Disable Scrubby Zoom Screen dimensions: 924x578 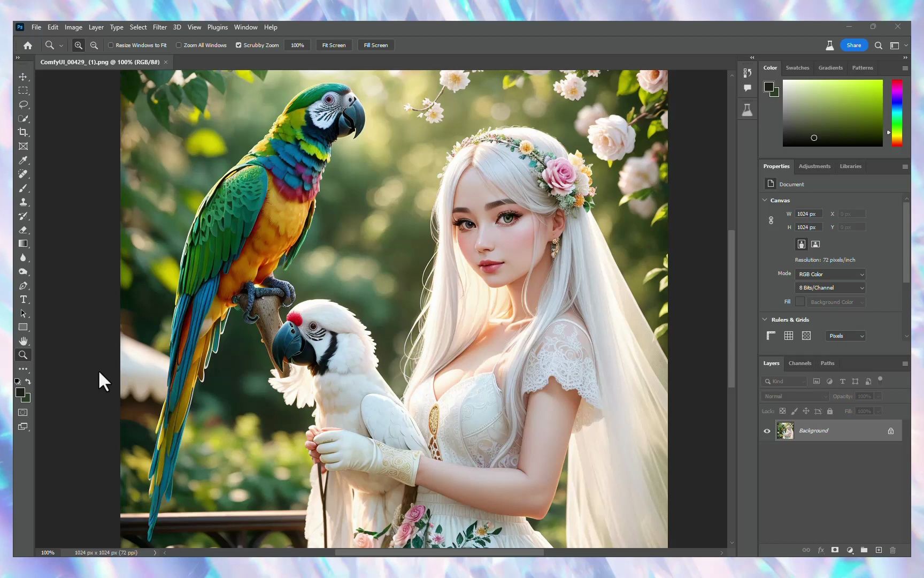click(x=238, y=45)
